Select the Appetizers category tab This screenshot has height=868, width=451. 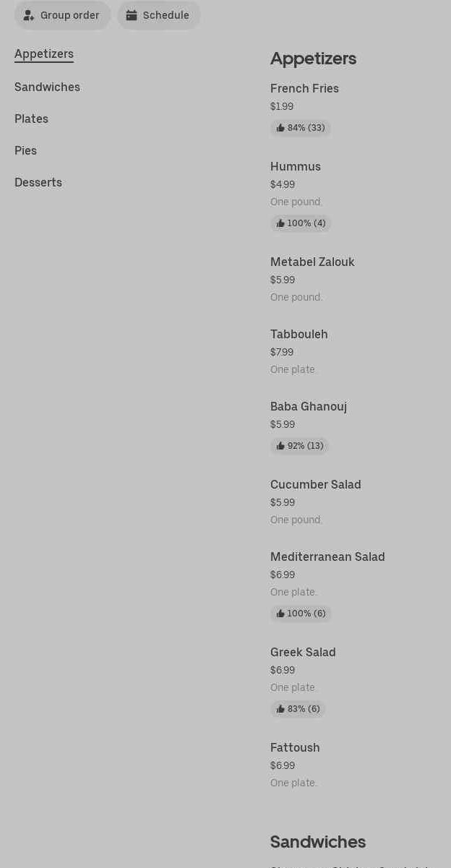[x=44, y=54]
